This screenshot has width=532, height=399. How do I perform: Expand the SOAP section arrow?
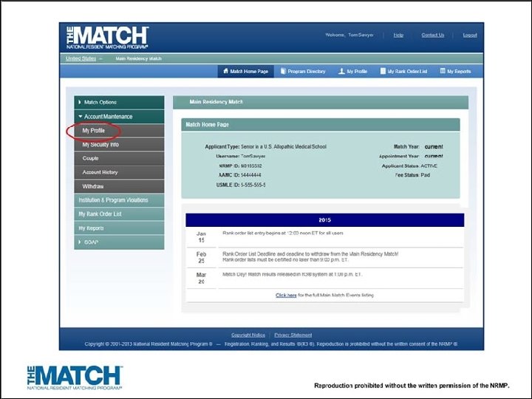(80, 242)
